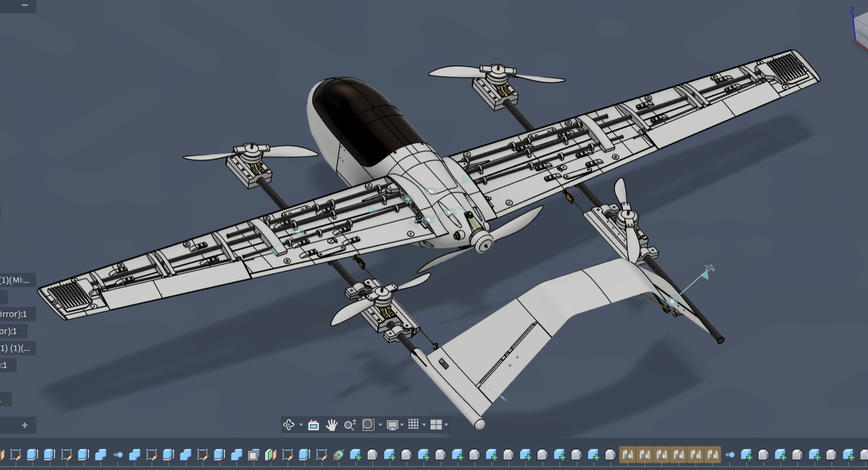This screenshot has height=470, width=868.
Task: Choose the Zoom magnifier with plus-minus
Action: [x=350, y=425]
